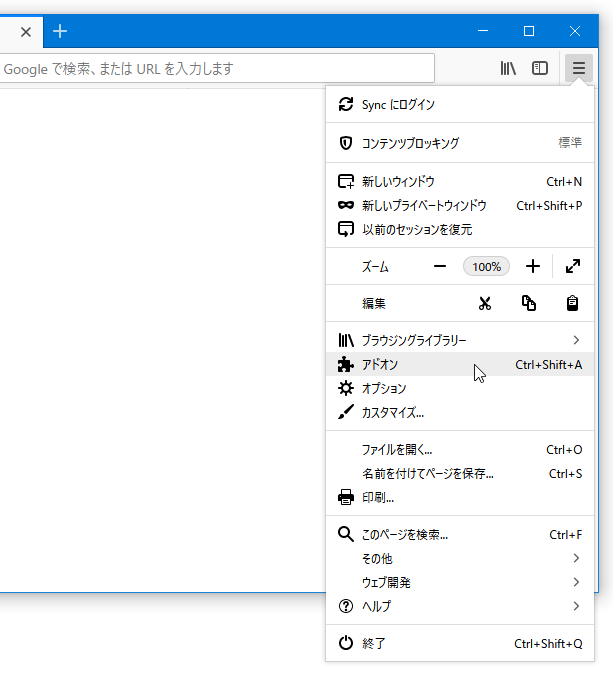
Task: Reset zoom via 100% button
Action: [x=486, y=267]
